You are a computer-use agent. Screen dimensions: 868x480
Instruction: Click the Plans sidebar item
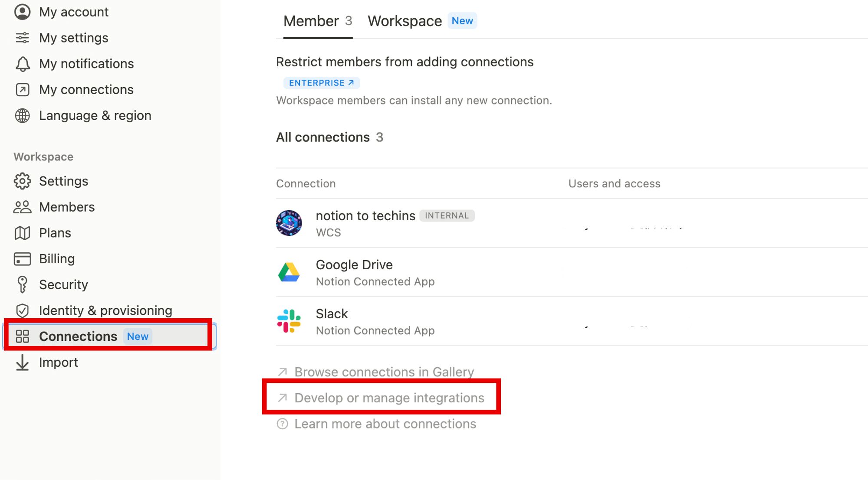(55, 232)
